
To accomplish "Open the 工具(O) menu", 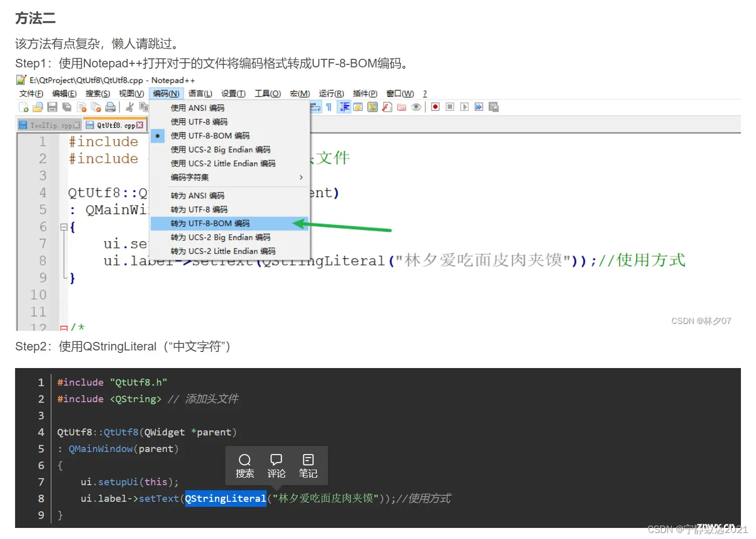I will click(268, 94).
